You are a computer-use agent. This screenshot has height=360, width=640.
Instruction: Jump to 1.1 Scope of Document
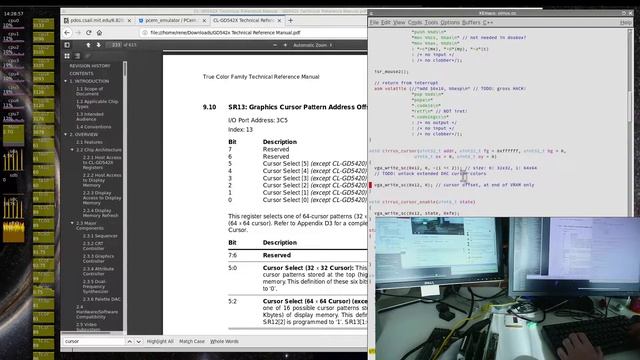[x=90, y=91]
